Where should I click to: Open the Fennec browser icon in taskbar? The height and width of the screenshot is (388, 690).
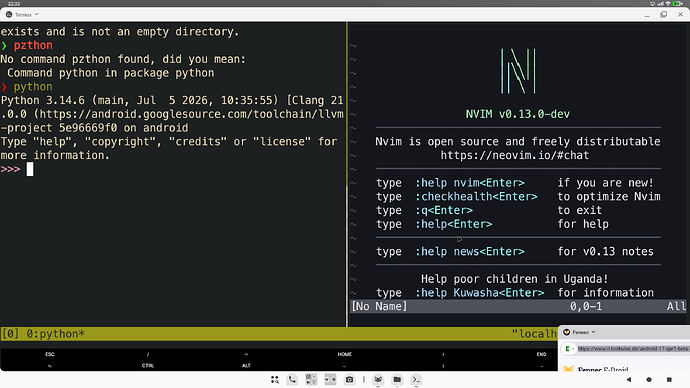(x=378, y=380)
